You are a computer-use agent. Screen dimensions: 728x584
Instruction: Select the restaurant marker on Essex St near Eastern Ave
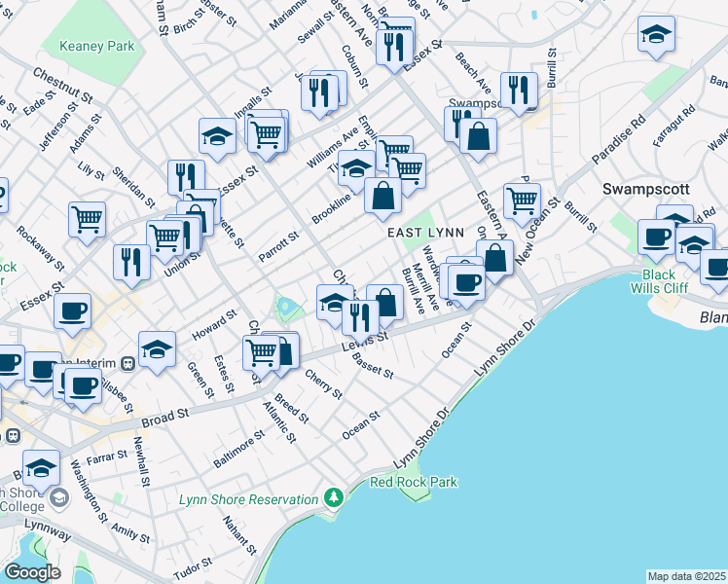[x=394, y=49]
